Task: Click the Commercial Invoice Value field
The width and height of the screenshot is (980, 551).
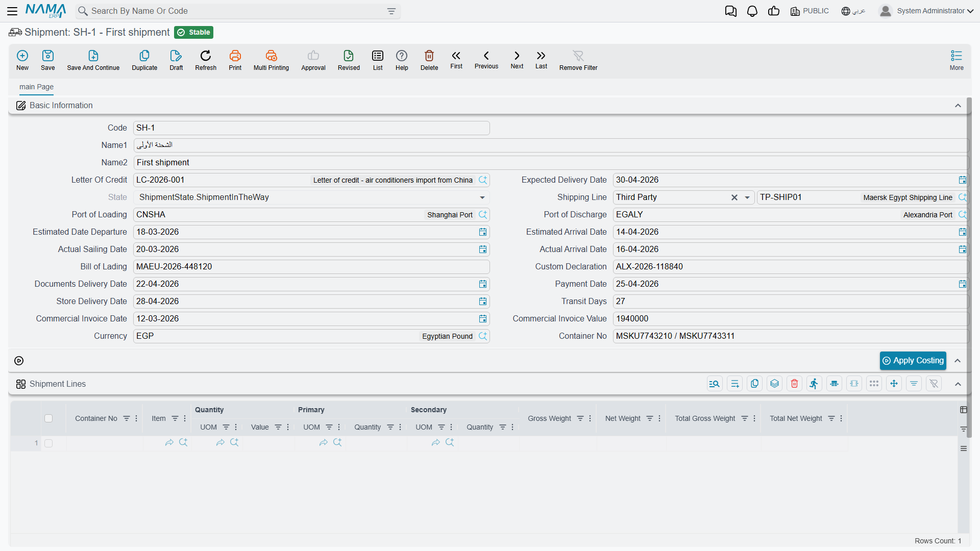Action: click(x=790, y=319)
